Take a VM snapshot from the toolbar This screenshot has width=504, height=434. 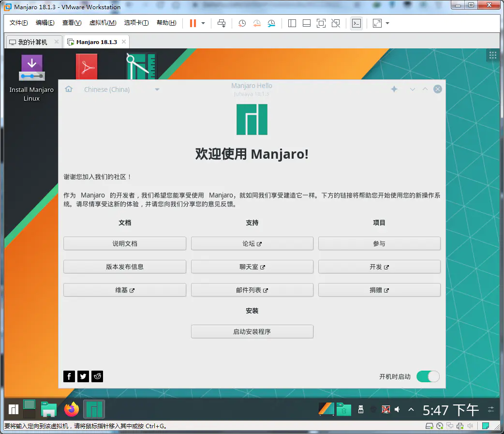click(242, 23)
